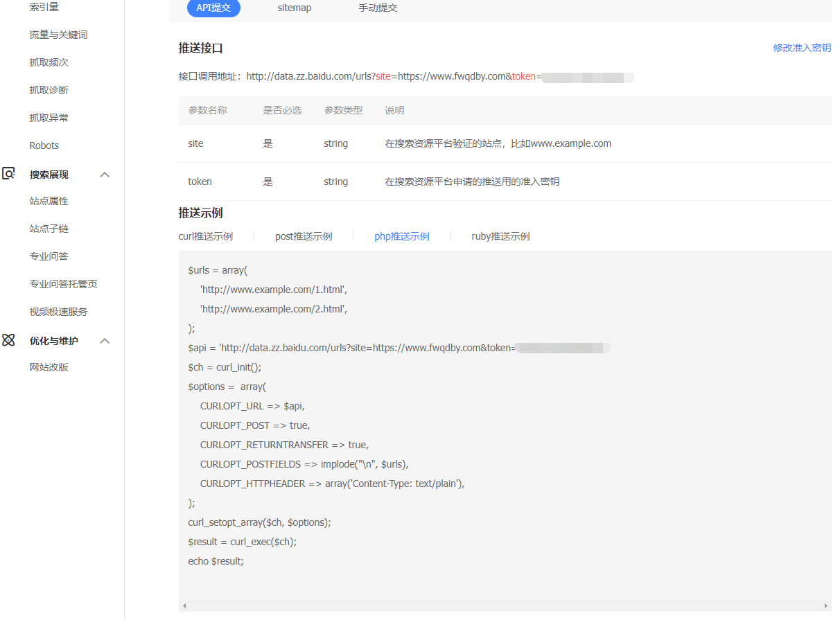Select the API提交 tab
This screenshot has width=840, height=620.
pos(213,8)
